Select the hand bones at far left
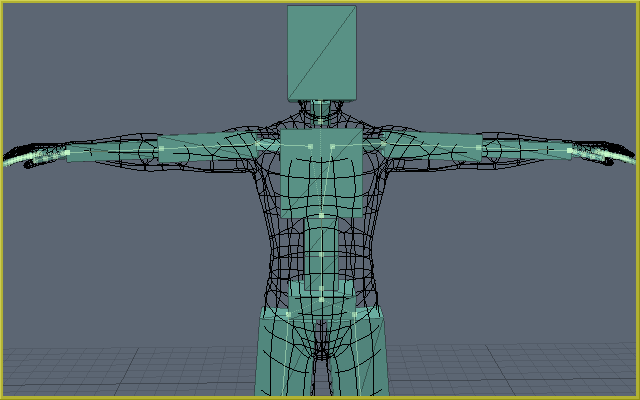 pyautogui.click(x=25, y=156)
